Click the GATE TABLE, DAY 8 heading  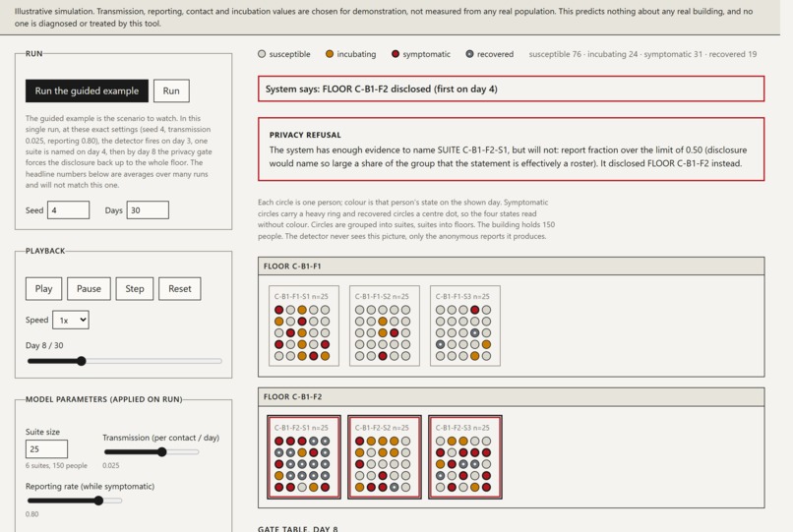298,528
